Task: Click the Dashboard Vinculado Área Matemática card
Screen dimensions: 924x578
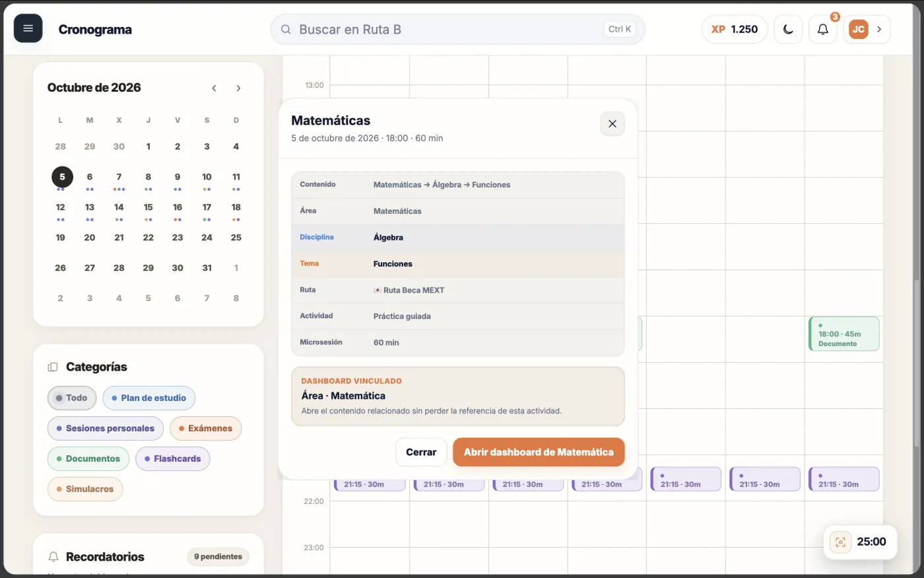Action: [457, 396]
